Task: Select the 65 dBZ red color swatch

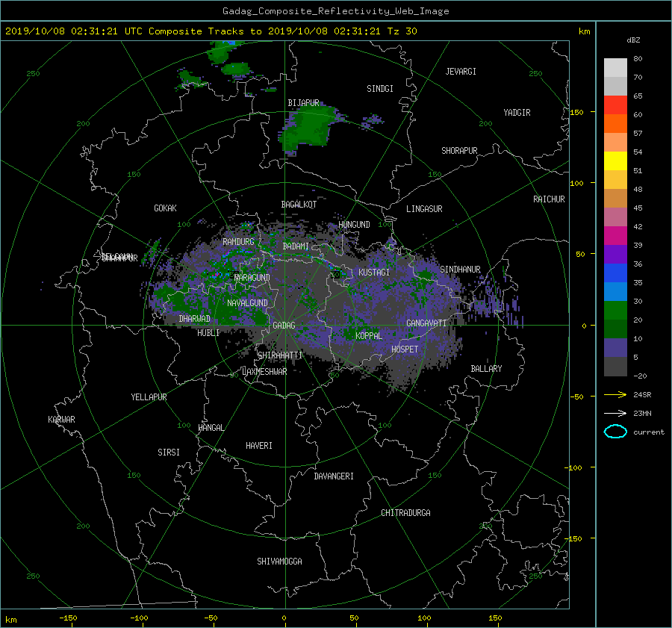Action: (x=615, y=105)
